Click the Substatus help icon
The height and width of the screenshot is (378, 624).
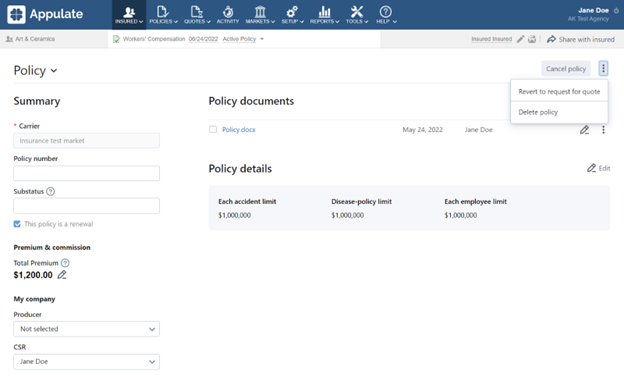(51, 191)
